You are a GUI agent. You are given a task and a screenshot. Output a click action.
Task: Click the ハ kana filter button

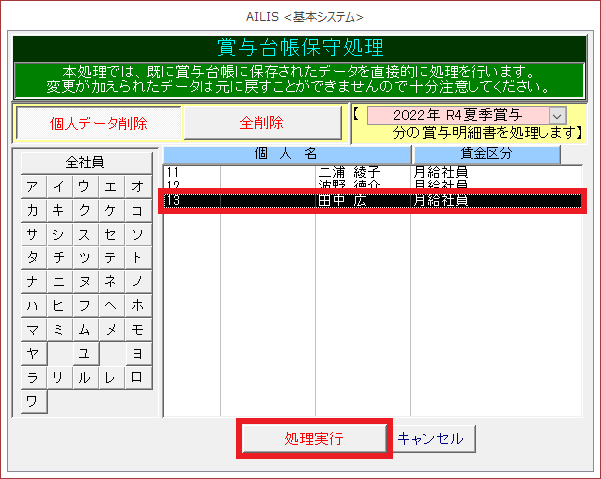point(33,305)
